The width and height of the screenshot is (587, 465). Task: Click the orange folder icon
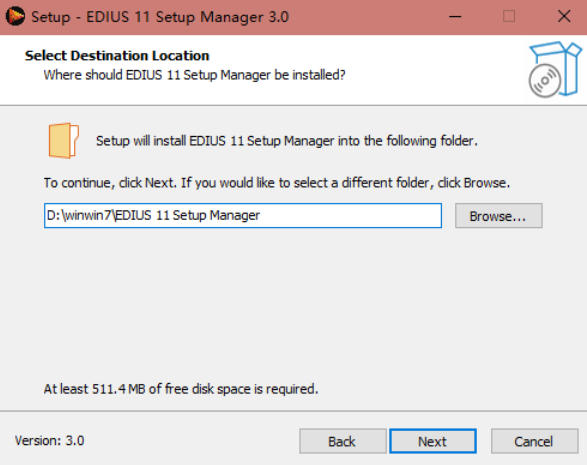63,140
